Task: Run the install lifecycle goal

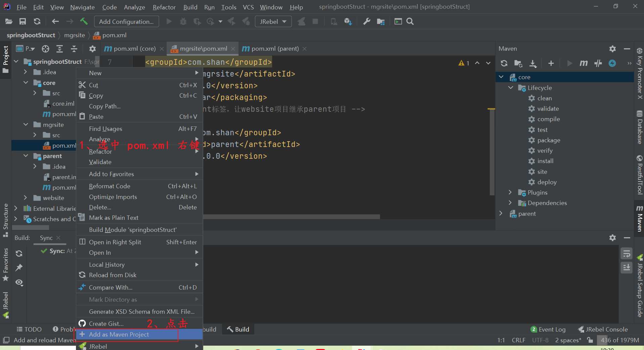Action: pos(545,161)
